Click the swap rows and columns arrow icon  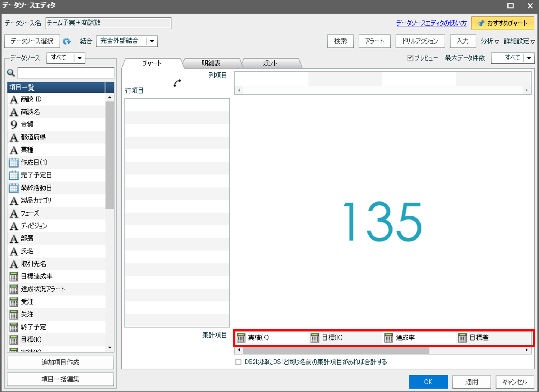(x=177, y=83)
